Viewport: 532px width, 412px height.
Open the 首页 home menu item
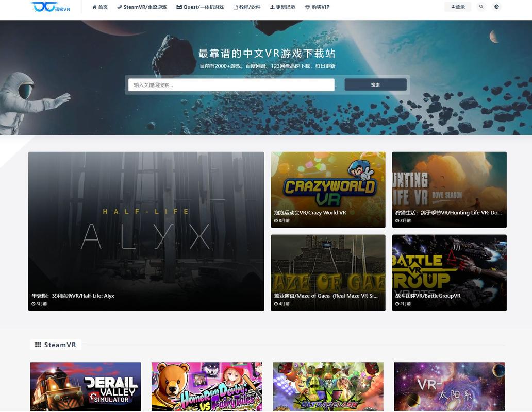tap(100, 7)
